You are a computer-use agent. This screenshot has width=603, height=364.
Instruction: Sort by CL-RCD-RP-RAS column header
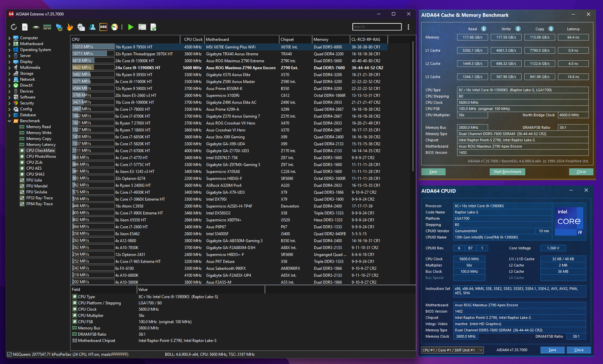(x=369, y=40)
